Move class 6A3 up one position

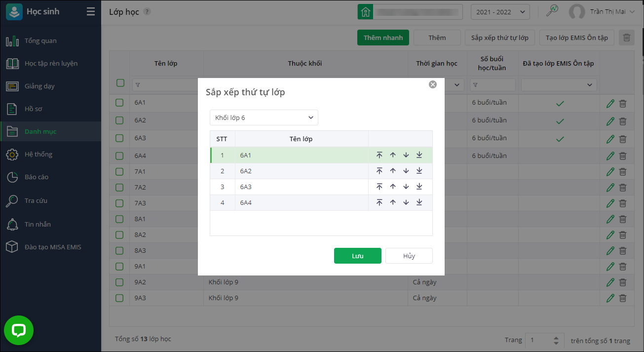393,187
